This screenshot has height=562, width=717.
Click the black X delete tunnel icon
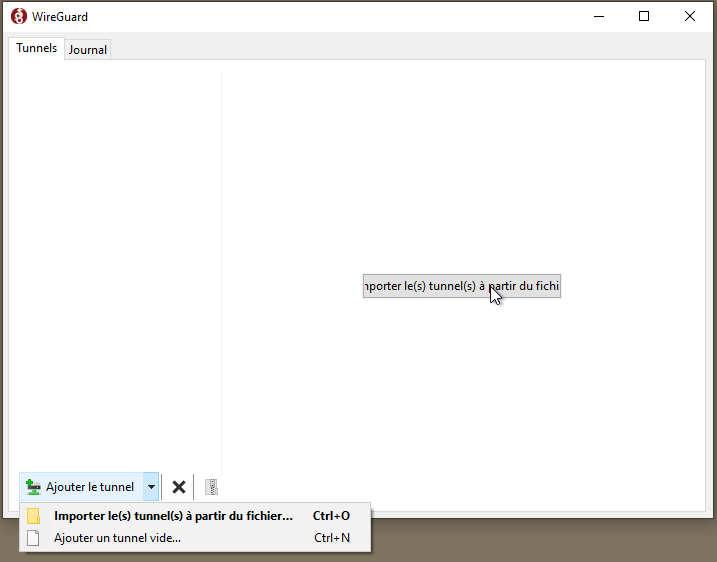[179, 487]
